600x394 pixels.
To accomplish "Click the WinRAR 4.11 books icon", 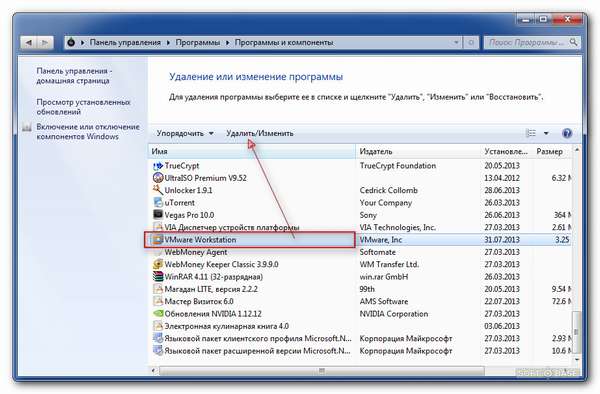I will [x=158, y=277].
